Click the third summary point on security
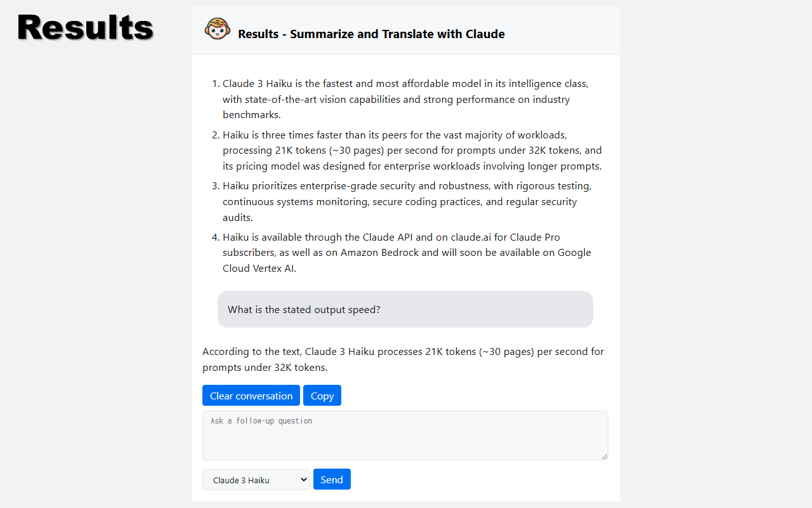812x508 pixels. coord(406,202)
